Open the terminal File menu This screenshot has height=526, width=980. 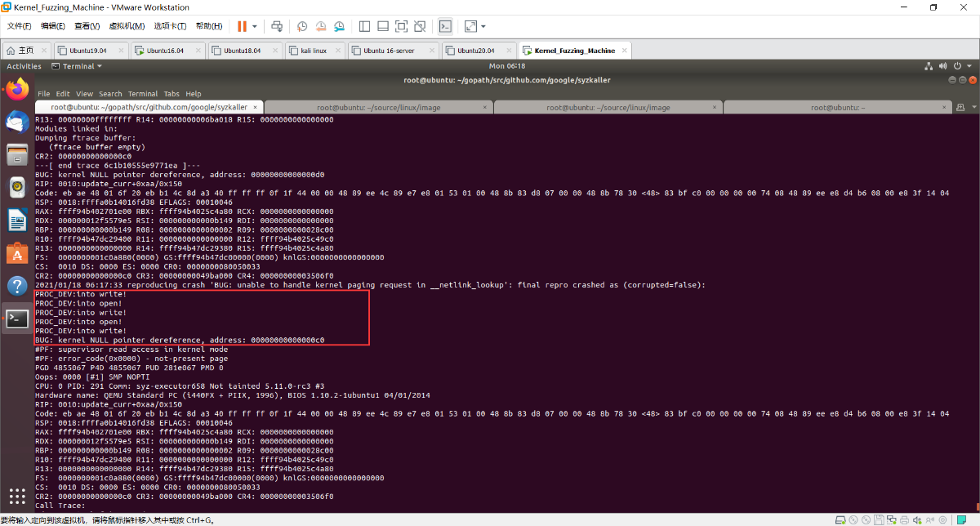43,94
